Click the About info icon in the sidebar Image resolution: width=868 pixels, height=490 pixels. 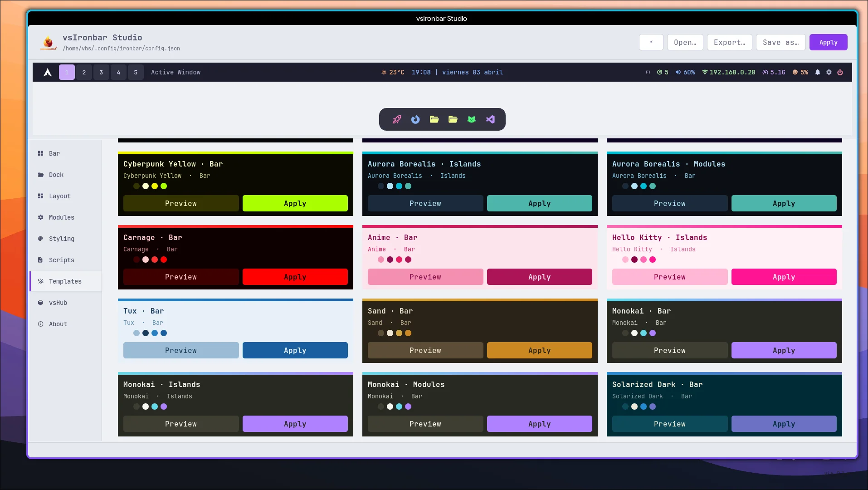click(40, 324)
